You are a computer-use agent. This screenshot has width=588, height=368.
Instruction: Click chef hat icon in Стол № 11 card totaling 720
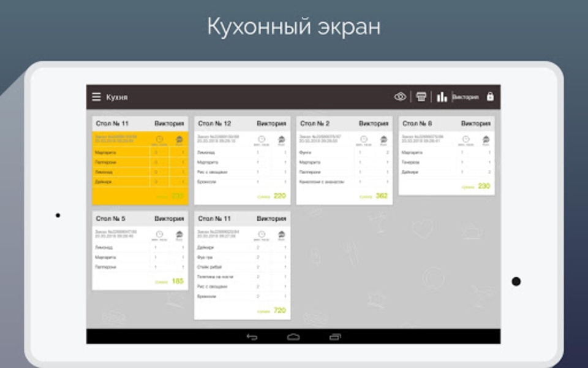click(x=281, y=236)
